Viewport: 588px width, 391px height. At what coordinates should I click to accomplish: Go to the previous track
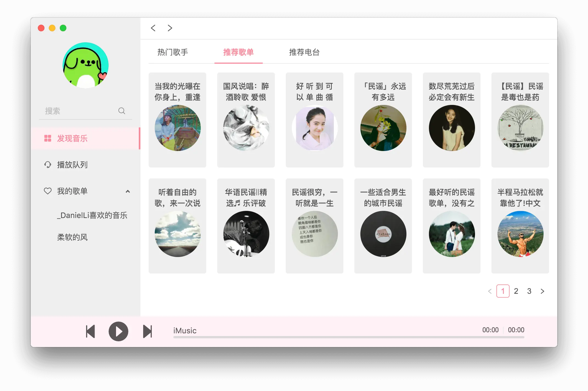tap(91, 331)
